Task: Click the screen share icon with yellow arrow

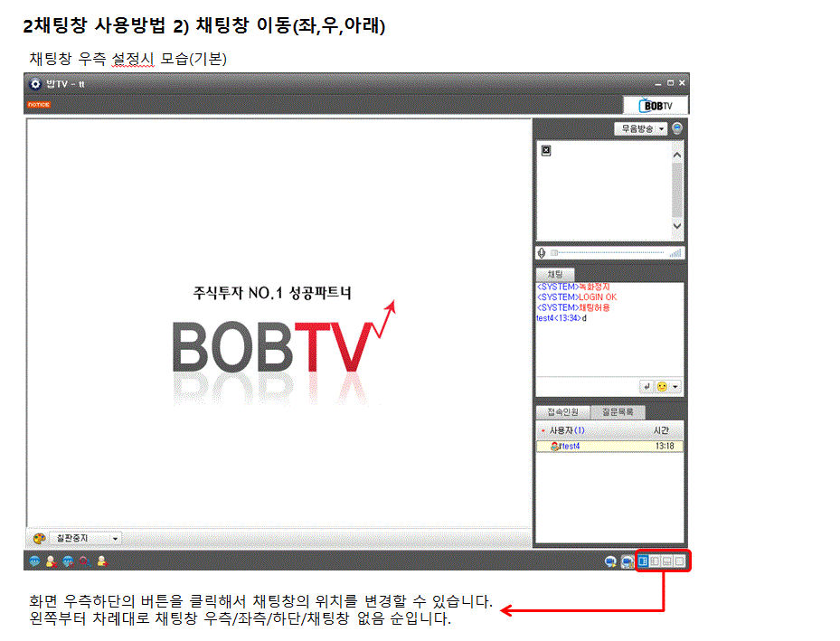Action: tap(610, 561)
